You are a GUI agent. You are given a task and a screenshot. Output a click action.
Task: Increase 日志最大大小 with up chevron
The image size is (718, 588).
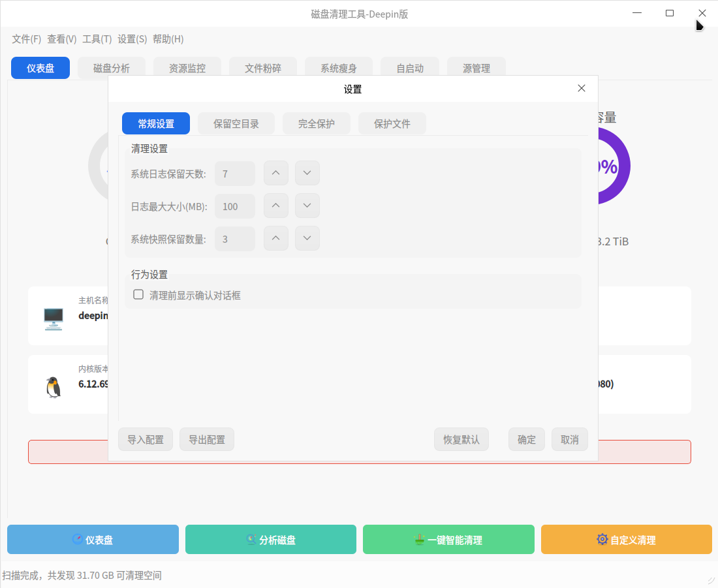[275, 206]
